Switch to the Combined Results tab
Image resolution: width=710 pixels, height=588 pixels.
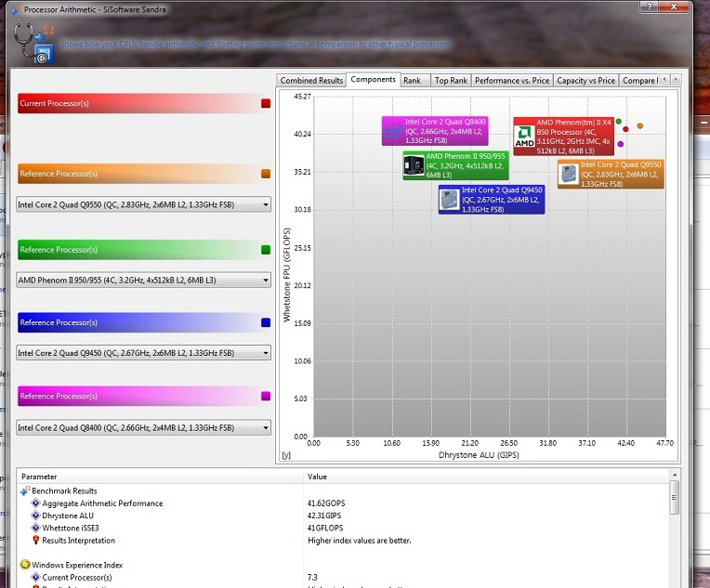tap(311, 81)
